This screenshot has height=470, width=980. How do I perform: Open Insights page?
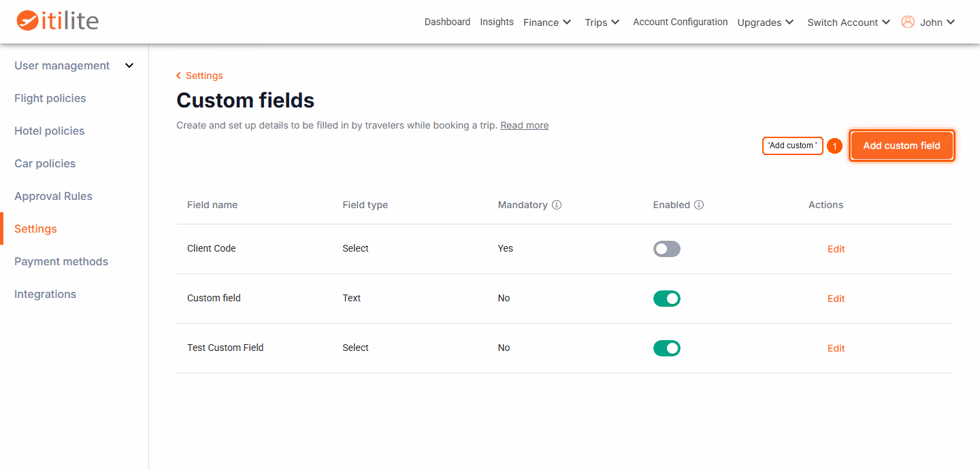coord(497,22)
